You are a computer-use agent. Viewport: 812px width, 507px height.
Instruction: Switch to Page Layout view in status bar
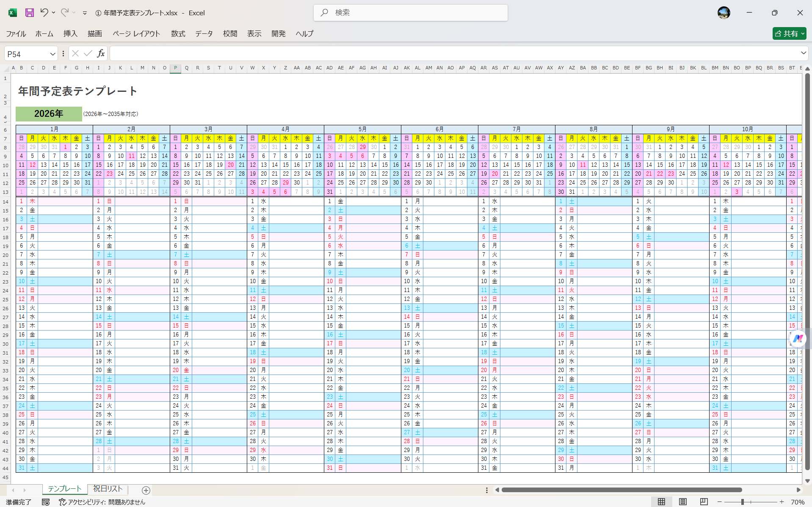(682, 502)
